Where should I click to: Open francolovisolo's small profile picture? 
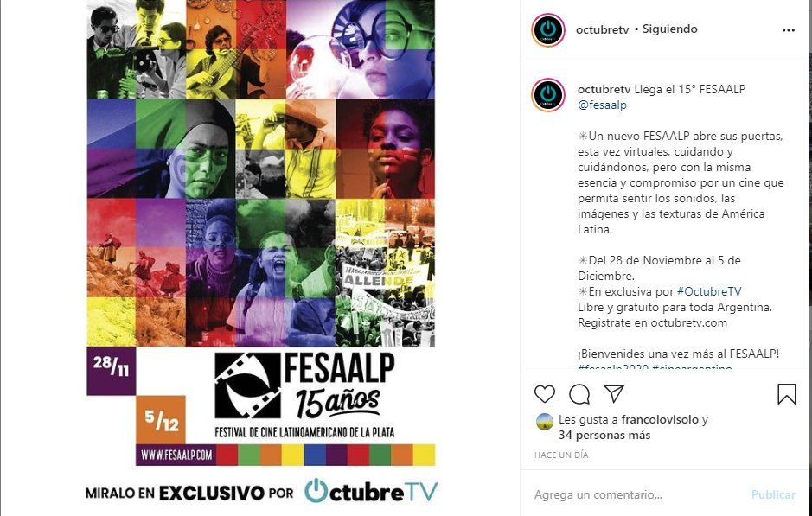[544, 421]
